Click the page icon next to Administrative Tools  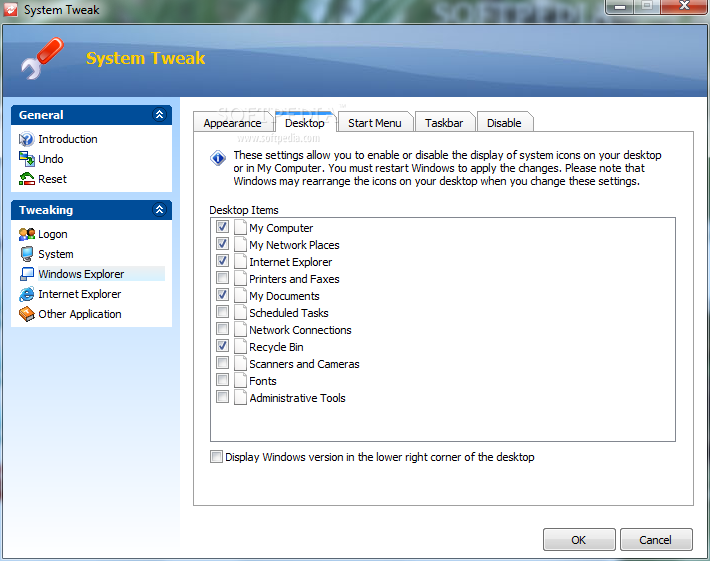click(240, 398)
